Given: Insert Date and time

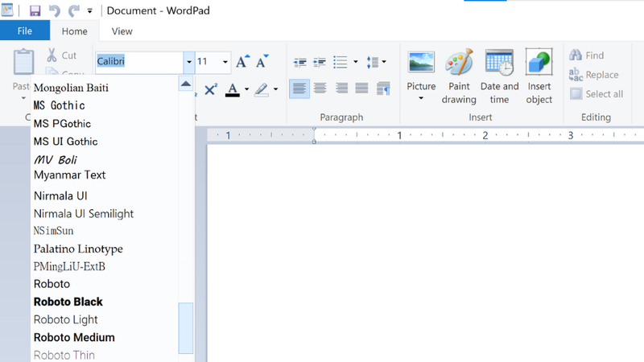Looking at the screenshot, I should tap(499, 76).
